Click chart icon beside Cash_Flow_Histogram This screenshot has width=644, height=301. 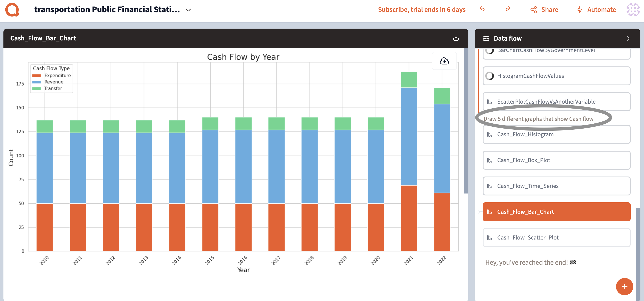(489, 135)
